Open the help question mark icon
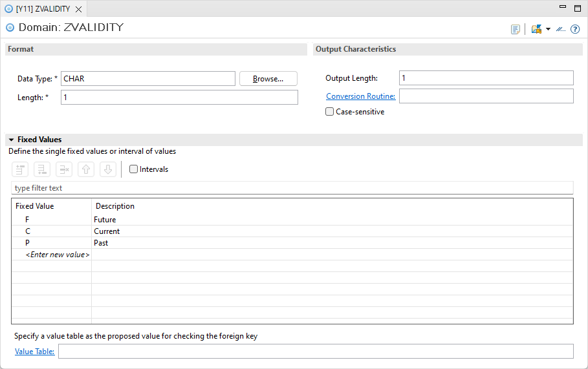 [x=575, y=29]
